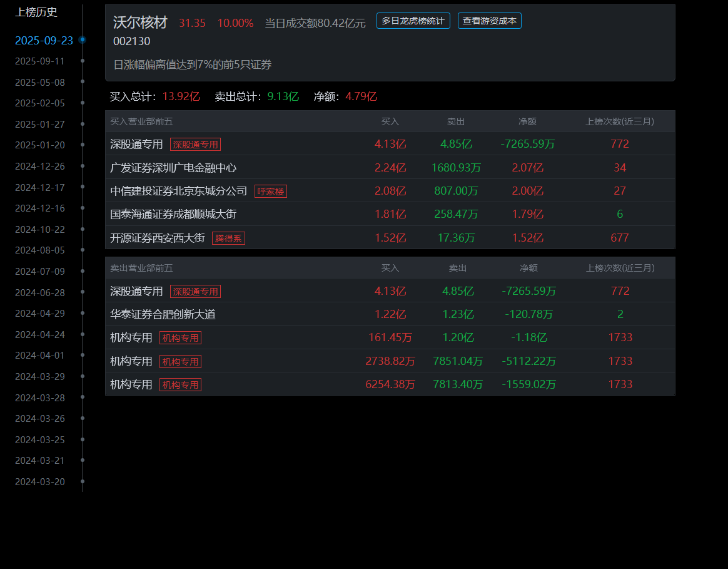Open 广发证券深圳广电金融中心 row
Screen dimensions: 728x569
(390, 167)
